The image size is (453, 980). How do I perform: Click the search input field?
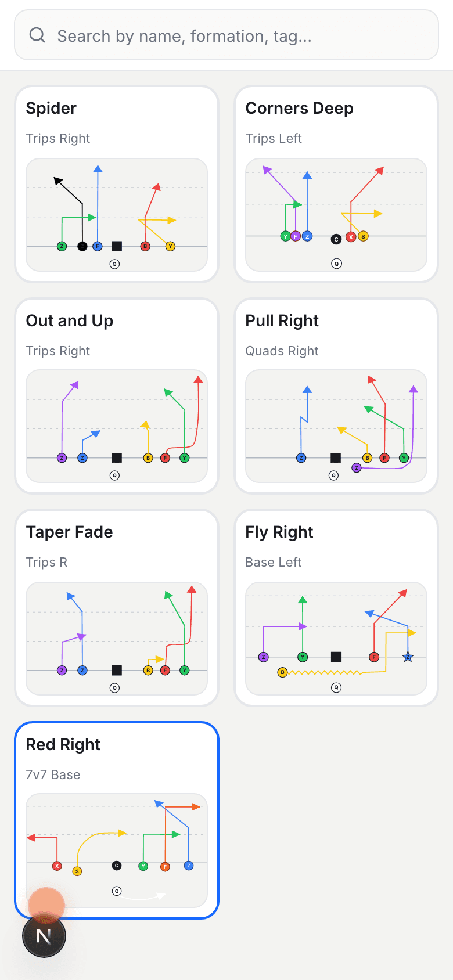(x=226, y=35)
